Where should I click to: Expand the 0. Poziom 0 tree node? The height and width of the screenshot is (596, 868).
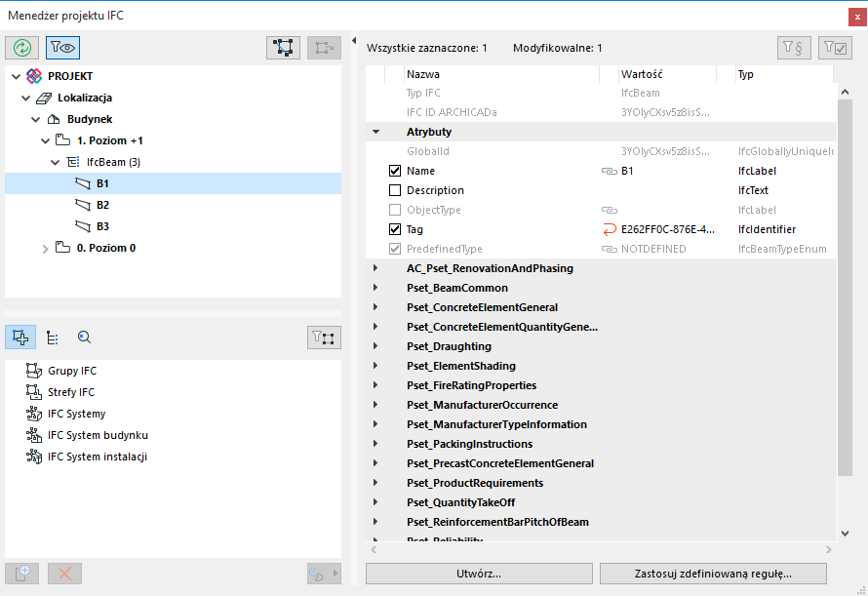tap(45, 249)
